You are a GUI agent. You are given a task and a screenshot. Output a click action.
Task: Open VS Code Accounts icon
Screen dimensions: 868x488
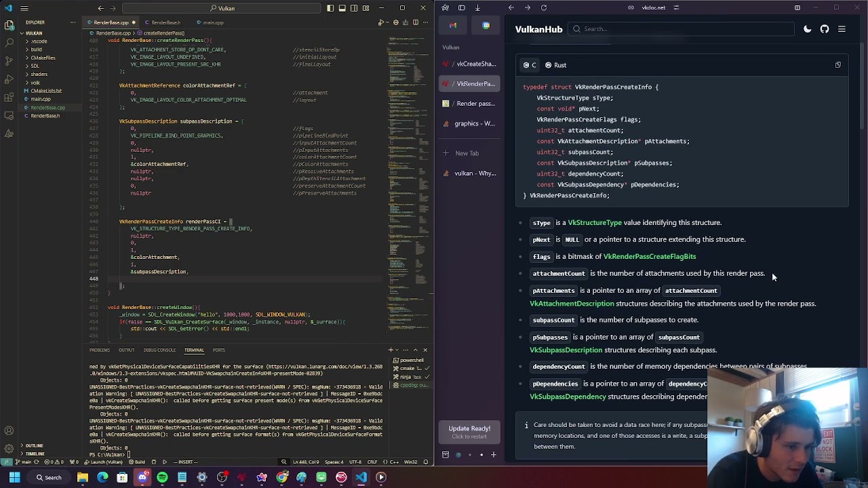coord(9,431)
